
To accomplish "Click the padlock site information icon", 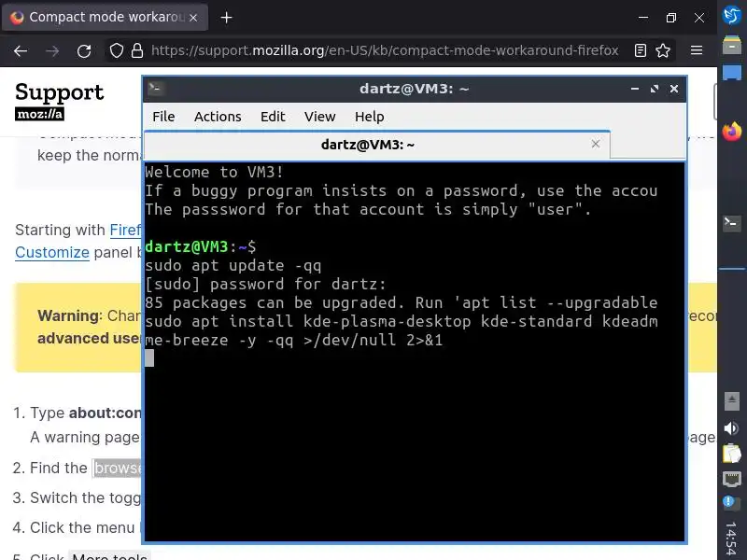I will tap(137, 50).
